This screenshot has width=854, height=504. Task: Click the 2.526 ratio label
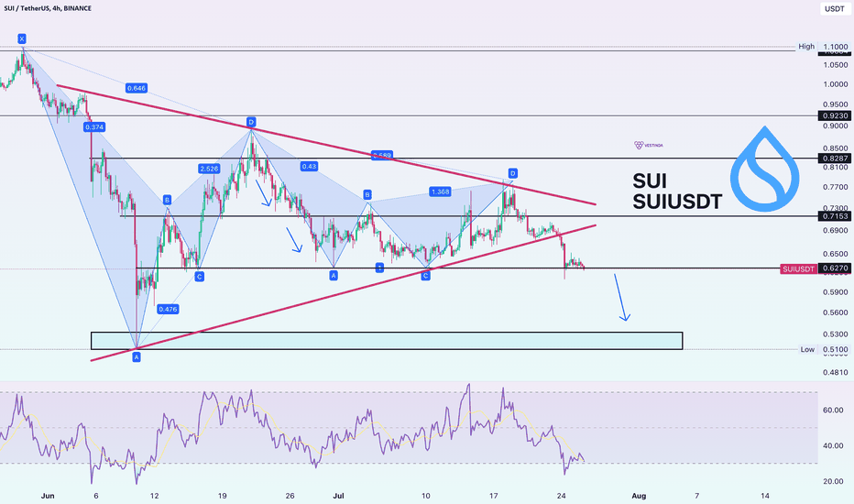coord(209,169)
